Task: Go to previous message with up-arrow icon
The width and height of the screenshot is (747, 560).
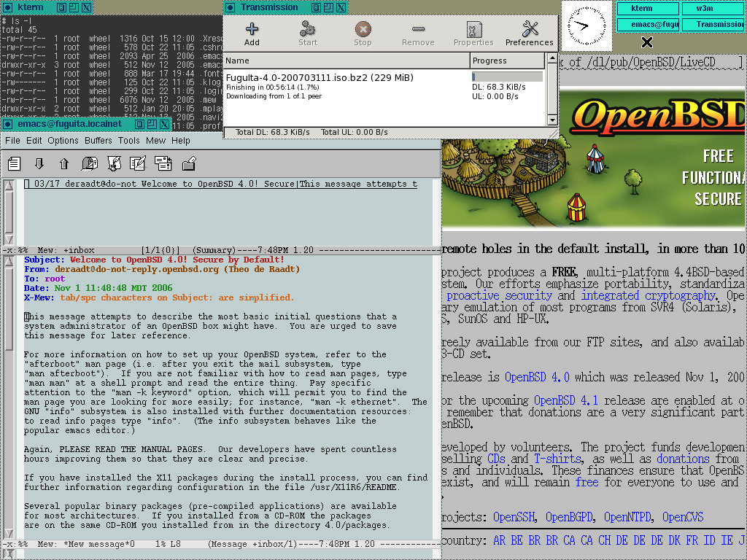Action: coord(64,163)
